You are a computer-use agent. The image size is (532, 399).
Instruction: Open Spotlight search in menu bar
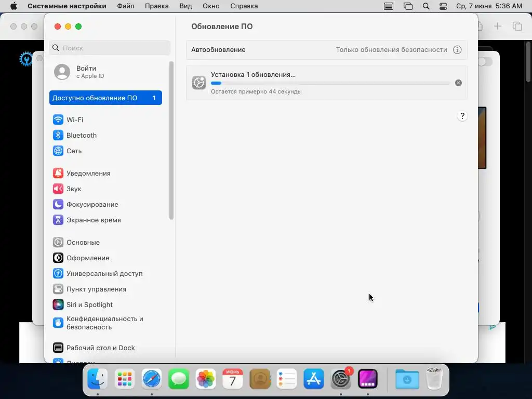[x=426, y=6]
